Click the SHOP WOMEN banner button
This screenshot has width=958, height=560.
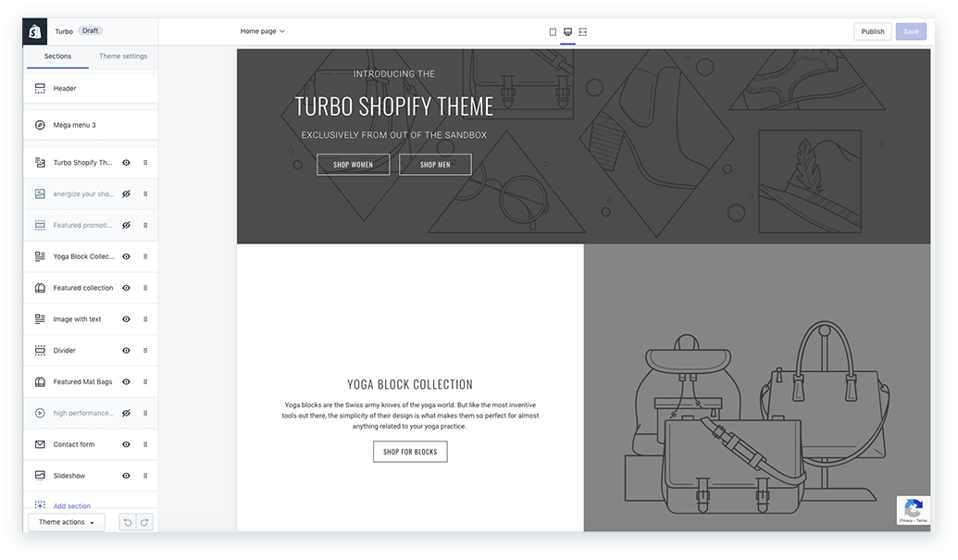click(x=353, y=165)
